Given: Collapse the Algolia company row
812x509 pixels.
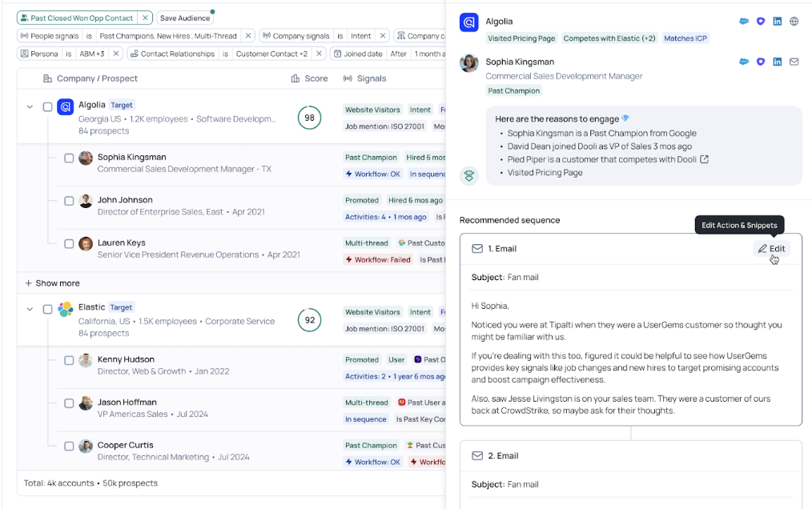Looking at the screenshot, I should (30, 106).
